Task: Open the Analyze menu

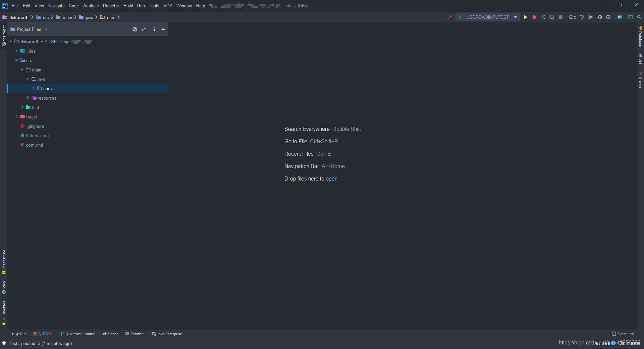Action: point(91,6)
